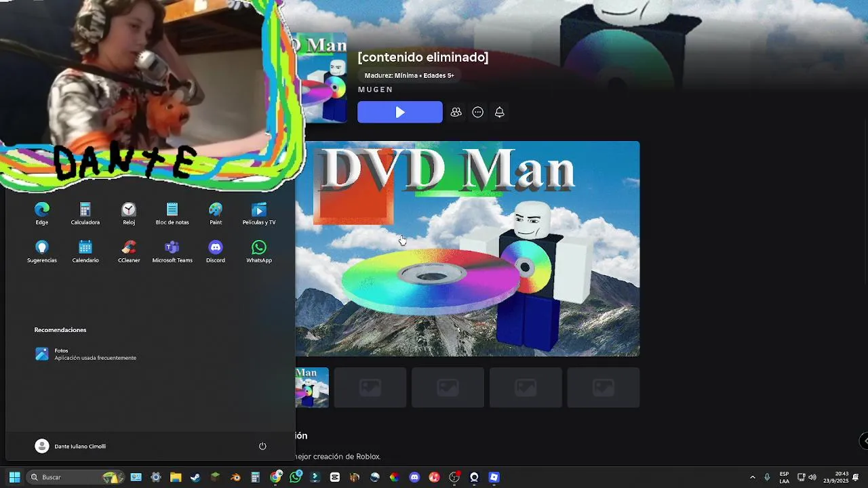Image resolution: width=868 pixels, height=488 pixels.
Task: Click the Buscar taskbar search box
Action: [76, 477]
